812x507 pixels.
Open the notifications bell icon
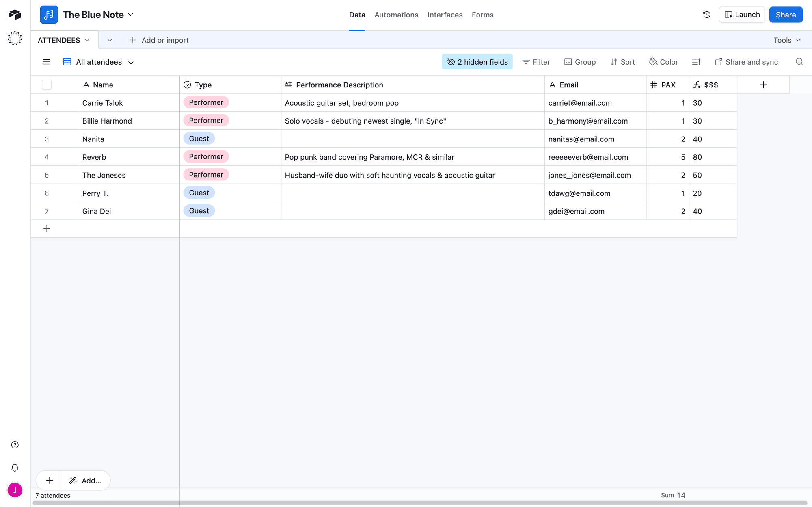(x=15, y=468)
